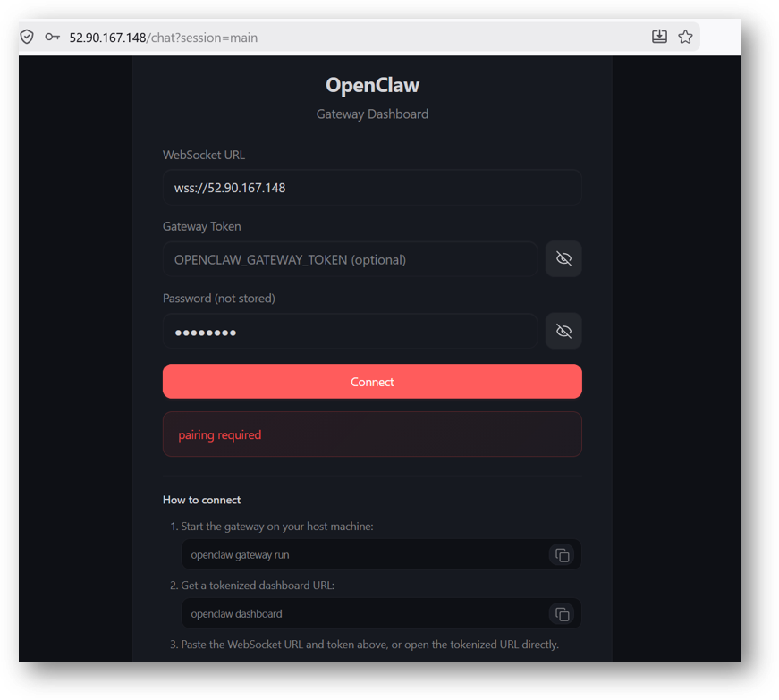This screenshot has width=779, height=700.
Task: Toggle Password visibility eye icon
Action: [563, 331]
